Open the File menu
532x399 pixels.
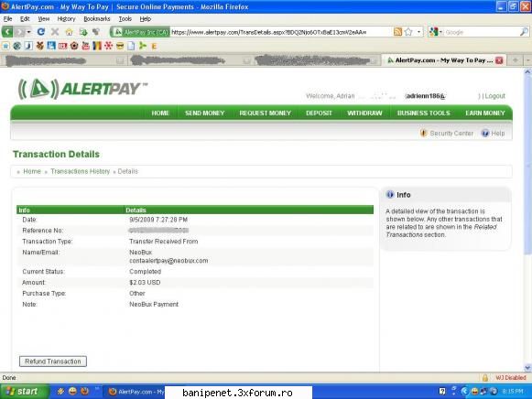(x=8, y=18)
